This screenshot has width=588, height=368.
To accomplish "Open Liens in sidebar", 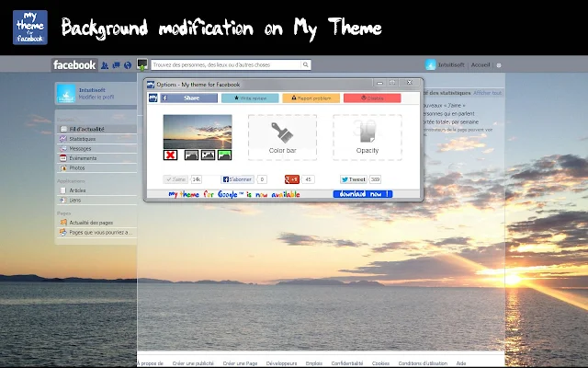I will pyautogui.click(x=96, y=201).
